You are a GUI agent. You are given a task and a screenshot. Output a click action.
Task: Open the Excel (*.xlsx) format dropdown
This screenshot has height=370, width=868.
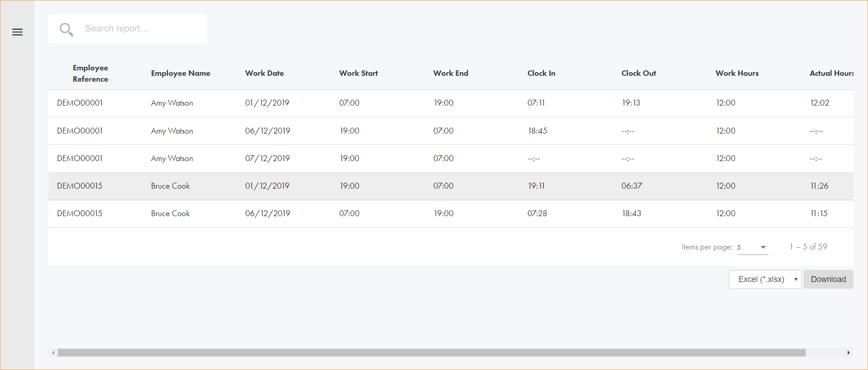coord(765,279)
